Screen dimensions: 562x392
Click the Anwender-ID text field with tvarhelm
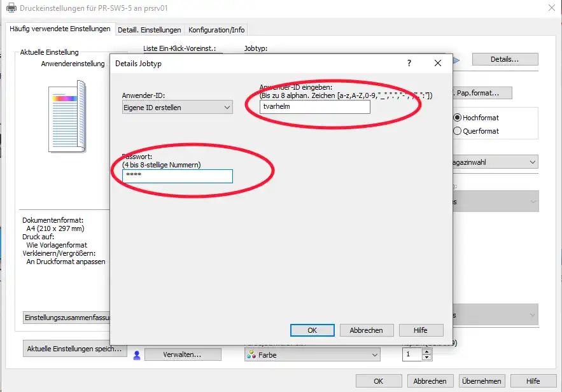coord(314,107)
